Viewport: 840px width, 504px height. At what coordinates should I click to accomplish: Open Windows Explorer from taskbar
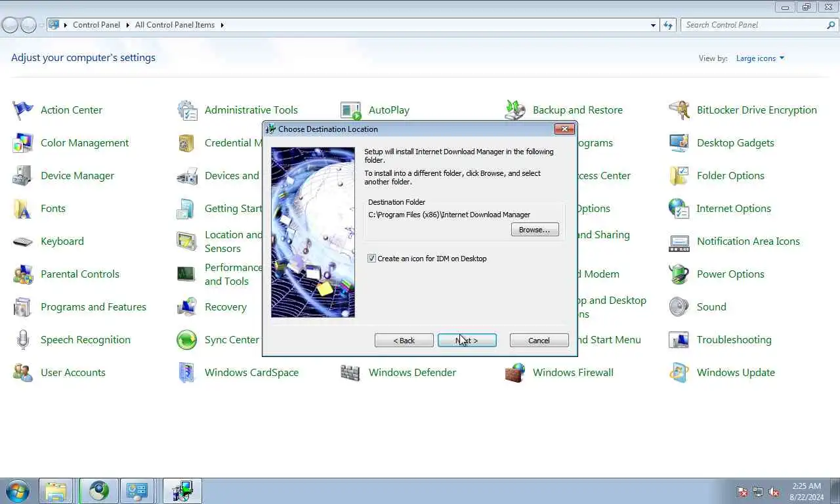pyautogui.click(x=56, y=491)
